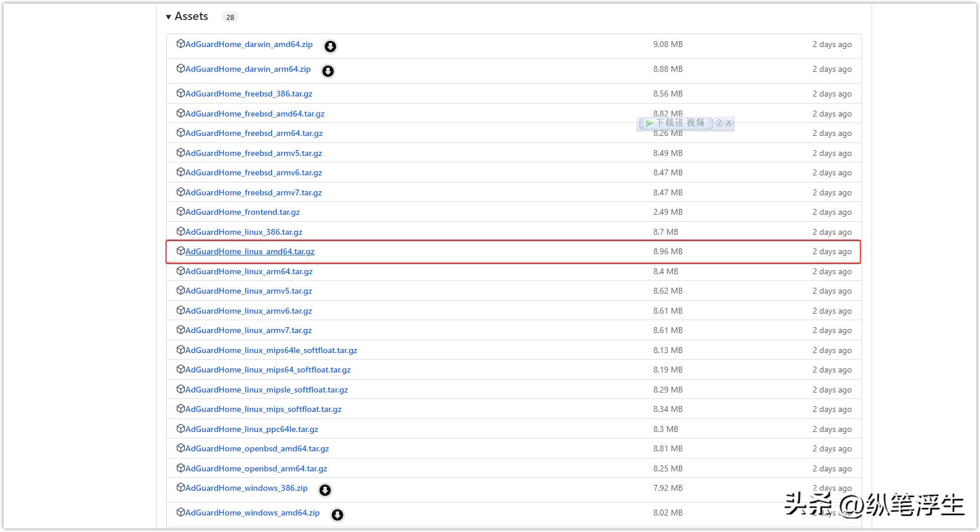This screenshot has width=980, height=532.
Task: Click the 28 assets count badge
Action: click(x=230, y=17)
